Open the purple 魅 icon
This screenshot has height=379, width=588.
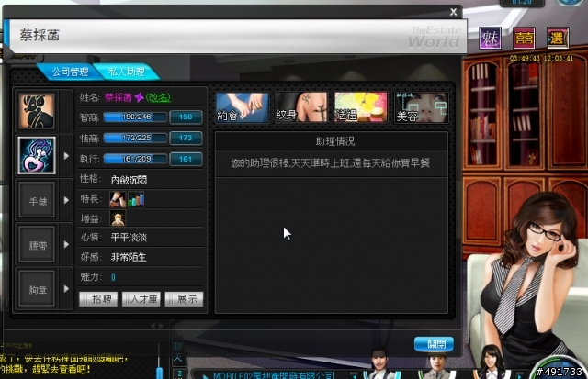pyautogui.click(x=490, y=38)
